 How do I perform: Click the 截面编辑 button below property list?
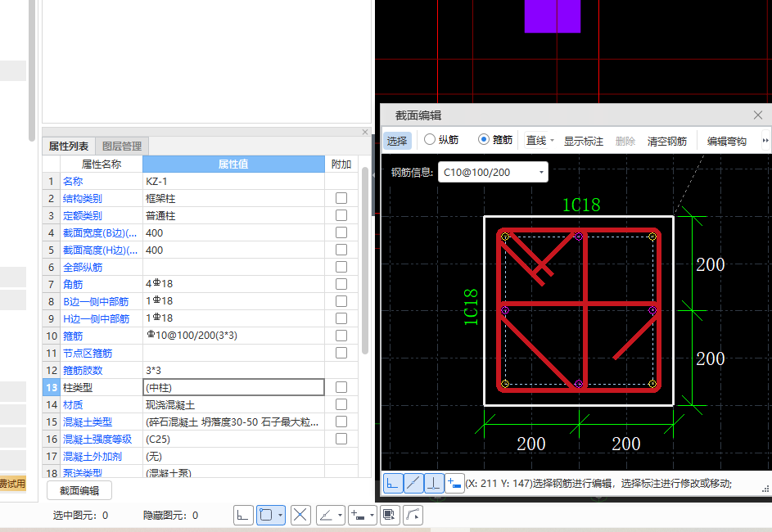click(x=79, y=490)
